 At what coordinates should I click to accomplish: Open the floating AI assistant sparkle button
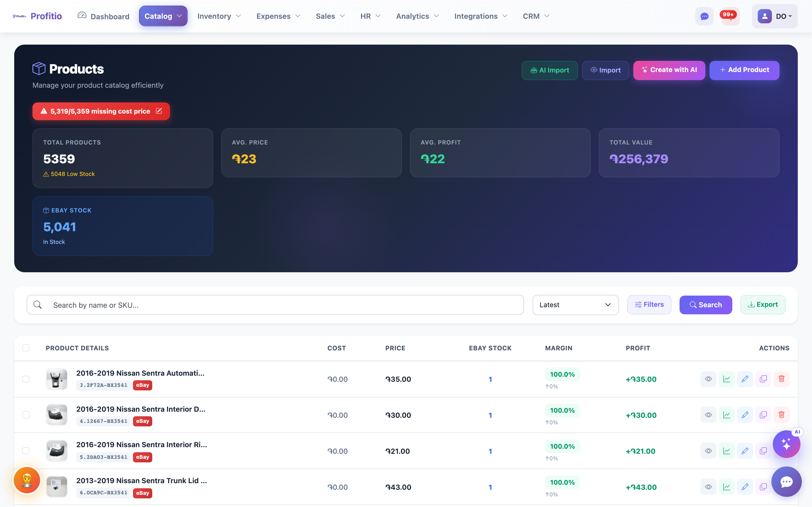(786, 444)
